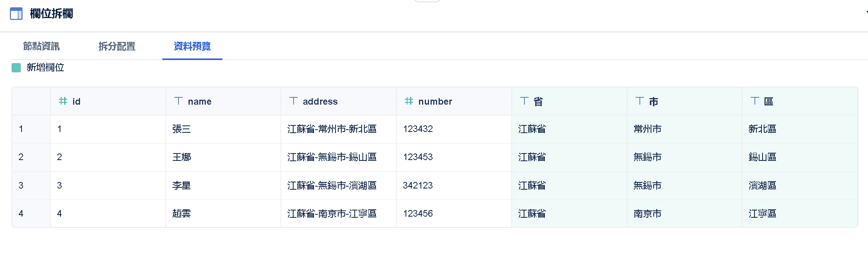
Task: Switch to the 節點資訊 tab
Action: coord(42,47)
